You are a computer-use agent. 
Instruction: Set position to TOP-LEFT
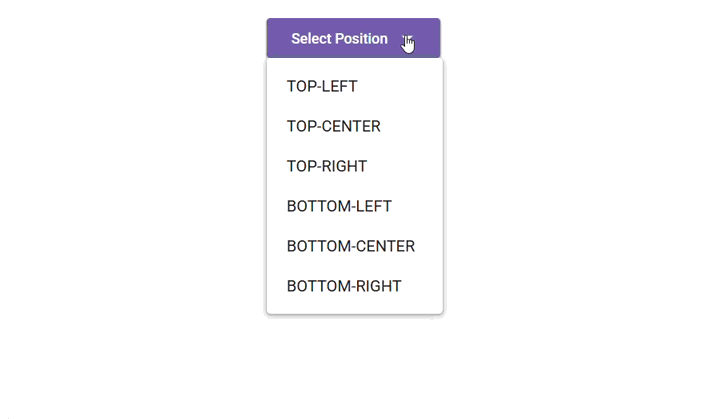[322, 87]
